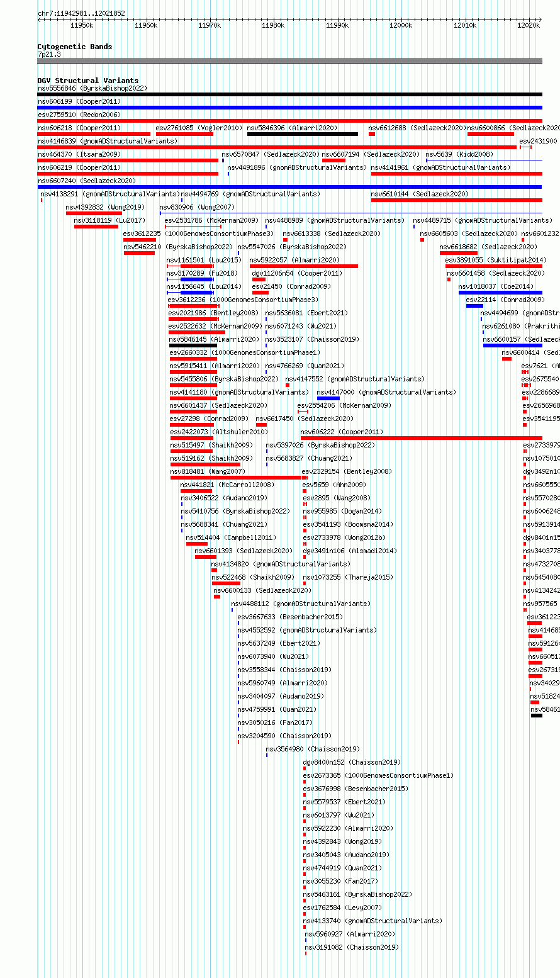Click black bar under esv5846145 (Almarri2020)
Viewport: 560px width, 978px height.
(193, 346)
